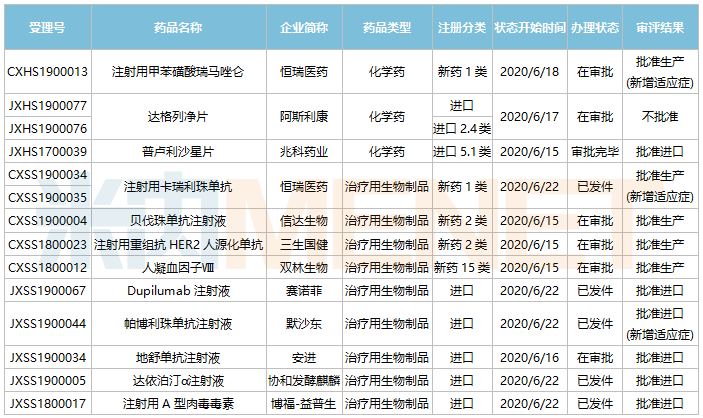Click company cell 兆科药业

pyautogui.click(x=304, y=152)
